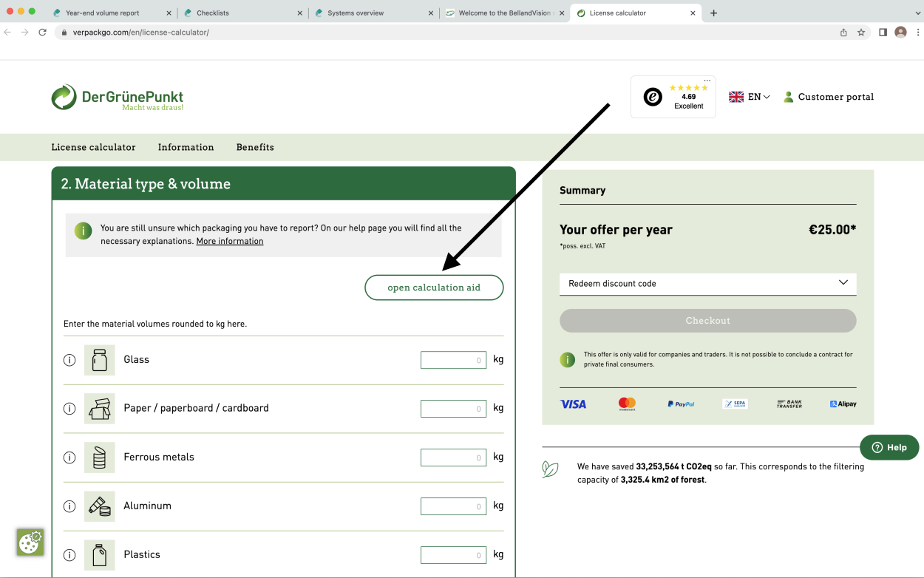Follow the More information link
This screenshot has width=924, height=578.
click(229, 241)
